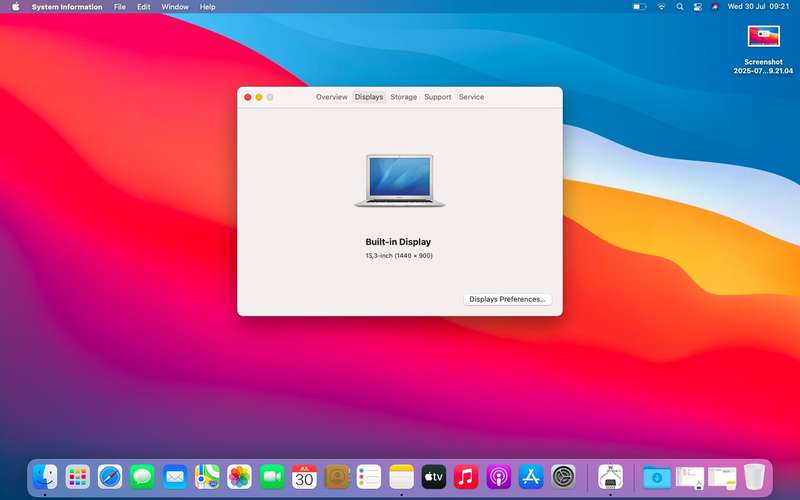Go to the Service tab
This screenshot has height=500, width=800.
471,97
